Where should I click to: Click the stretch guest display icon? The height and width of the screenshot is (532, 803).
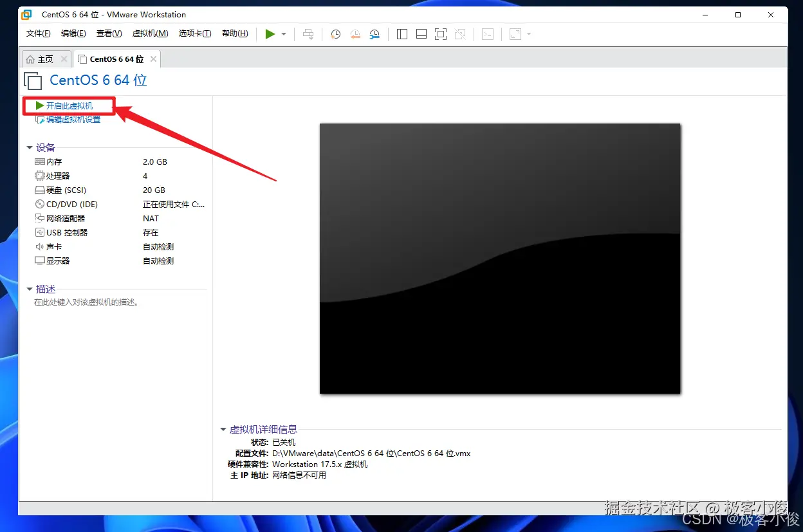515,34
